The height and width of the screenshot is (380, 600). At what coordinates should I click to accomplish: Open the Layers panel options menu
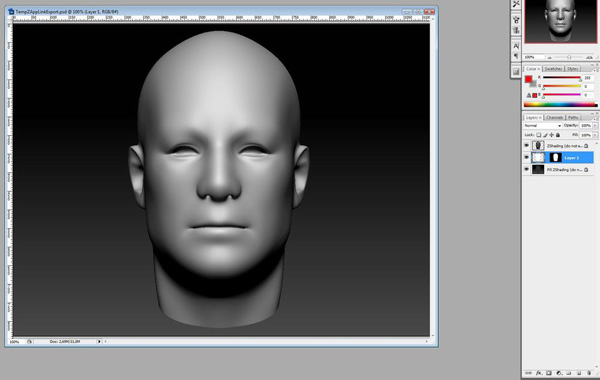tap(595, 119)
